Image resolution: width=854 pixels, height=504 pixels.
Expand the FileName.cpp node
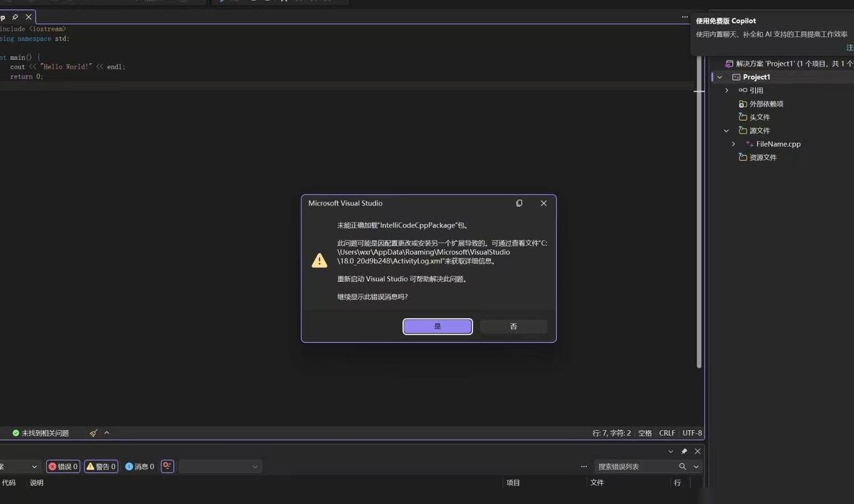click(733, 144)
